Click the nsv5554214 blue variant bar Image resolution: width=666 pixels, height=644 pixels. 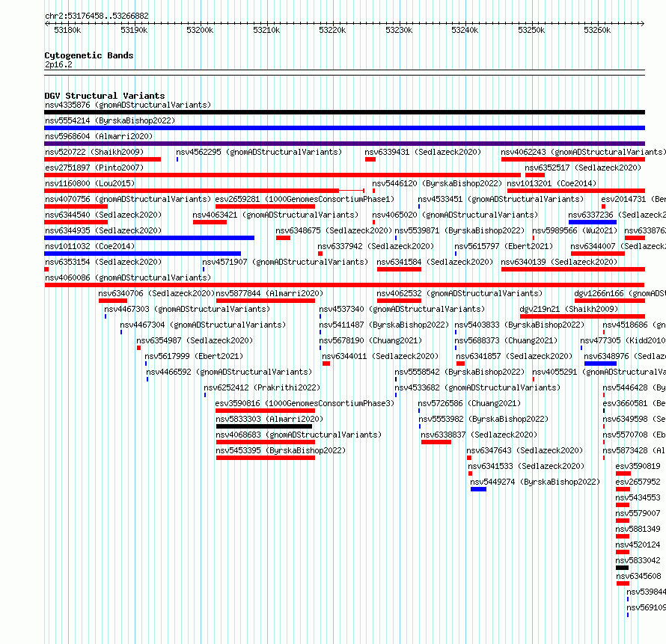[x=344, y=128]
